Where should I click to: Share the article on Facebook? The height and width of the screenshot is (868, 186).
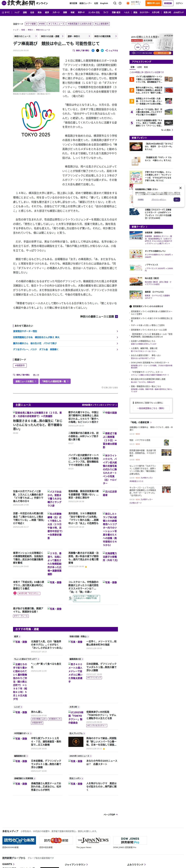[93, 50]
